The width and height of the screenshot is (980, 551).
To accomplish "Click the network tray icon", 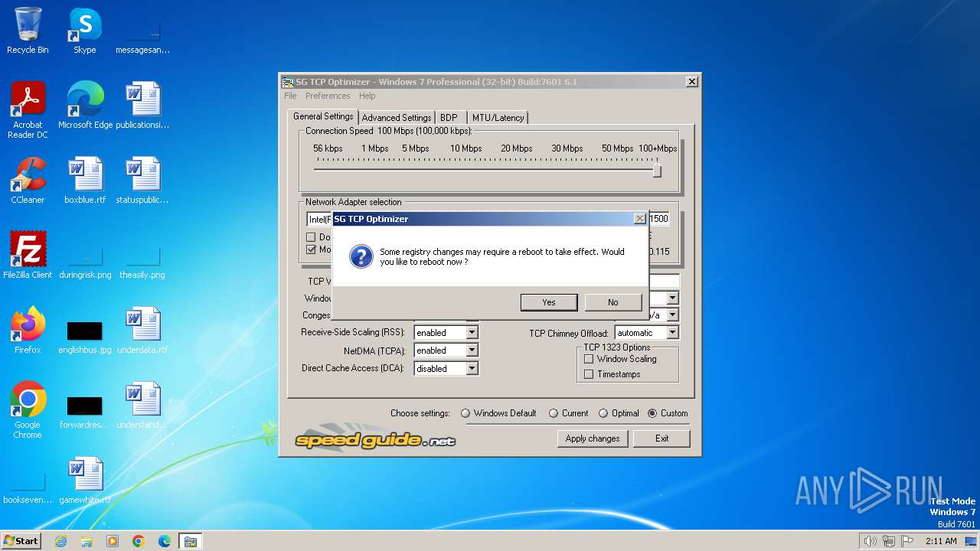I will coord(889,541).
